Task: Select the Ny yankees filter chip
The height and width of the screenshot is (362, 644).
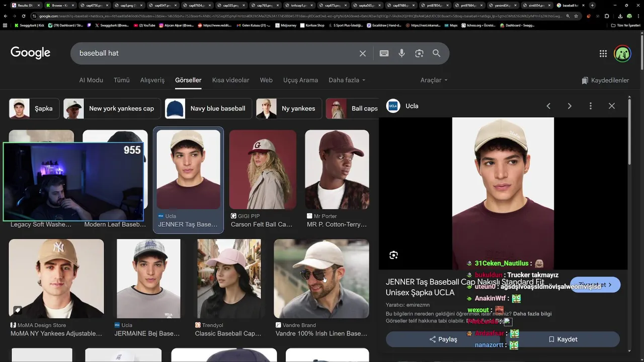Action: [289, 109]
